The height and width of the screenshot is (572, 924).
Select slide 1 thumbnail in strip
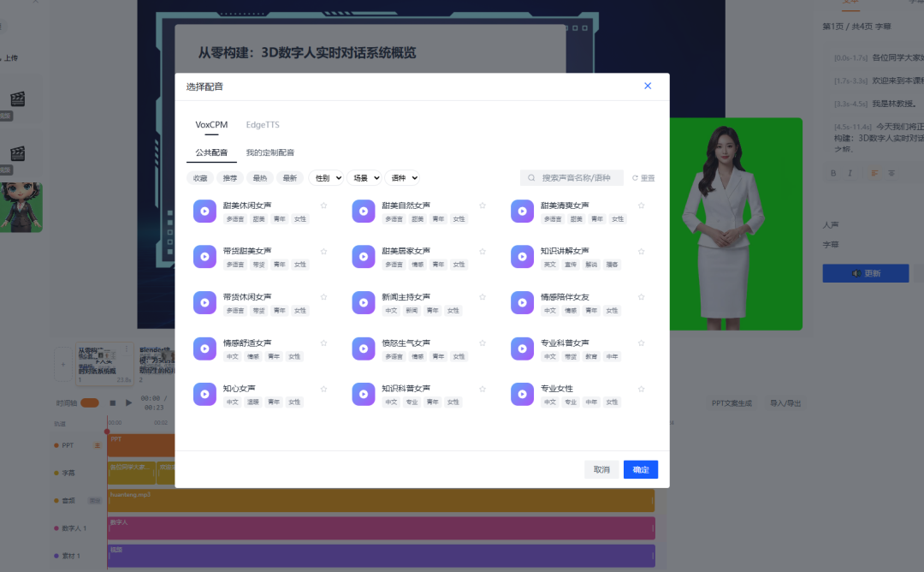104,363
